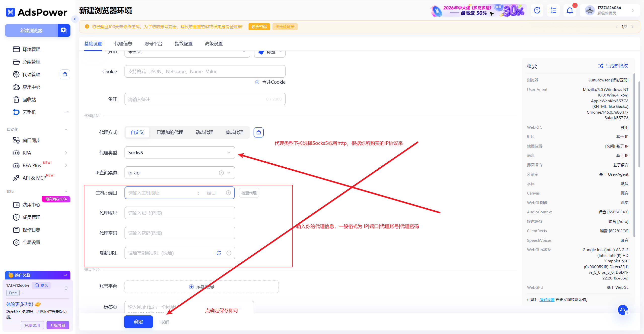Open the 偏好设置 link
Screen dimensions: 644x334
click(547, 300)
